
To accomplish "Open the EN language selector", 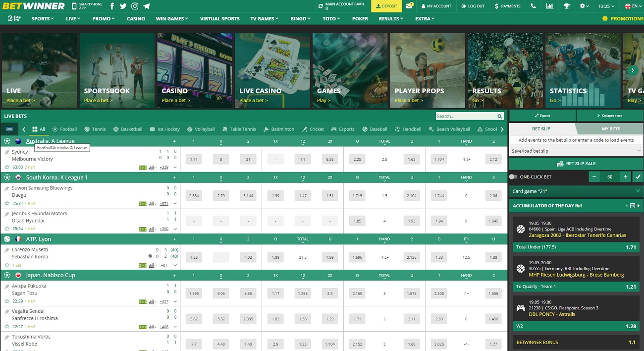I will [x=634, y=6].
